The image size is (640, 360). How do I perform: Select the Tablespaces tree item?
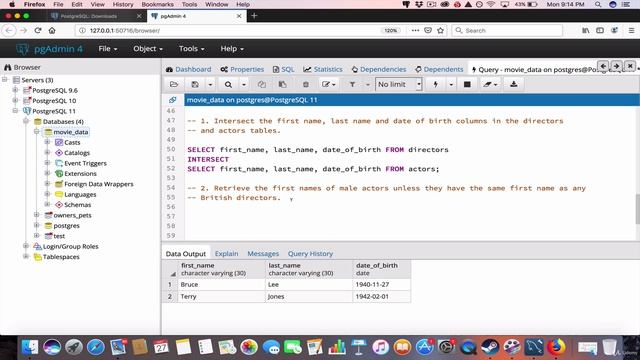coord(61,257)
